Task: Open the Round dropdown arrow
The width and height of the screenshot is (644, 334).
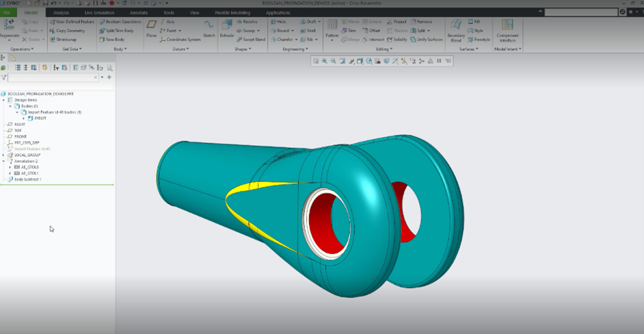Action: [293, 31]
